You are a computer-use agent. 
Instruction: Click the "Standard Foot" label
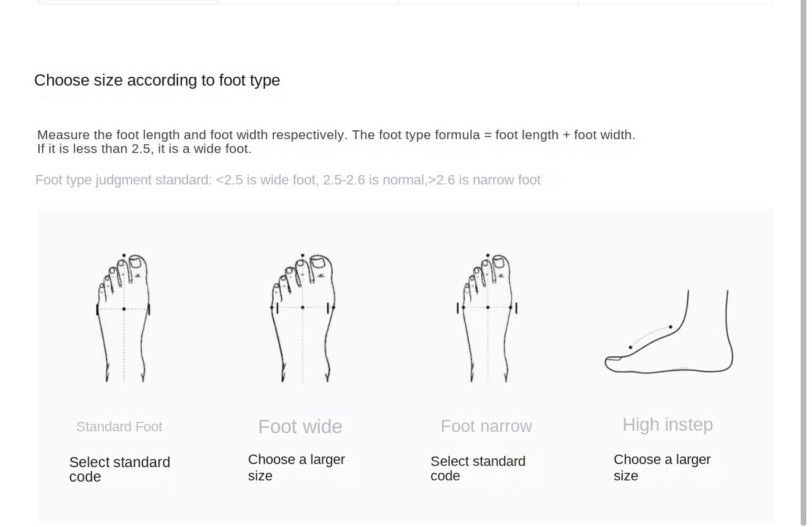coord(119,427)
